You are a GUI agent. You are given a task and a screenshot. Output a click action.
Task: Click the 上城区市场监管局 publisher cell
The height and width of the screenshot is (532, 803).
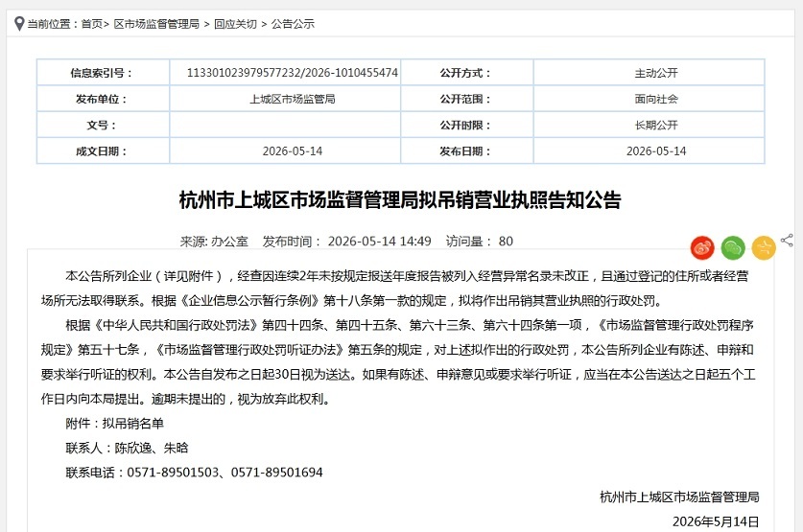pyautogui.click(x=293, y=99)
